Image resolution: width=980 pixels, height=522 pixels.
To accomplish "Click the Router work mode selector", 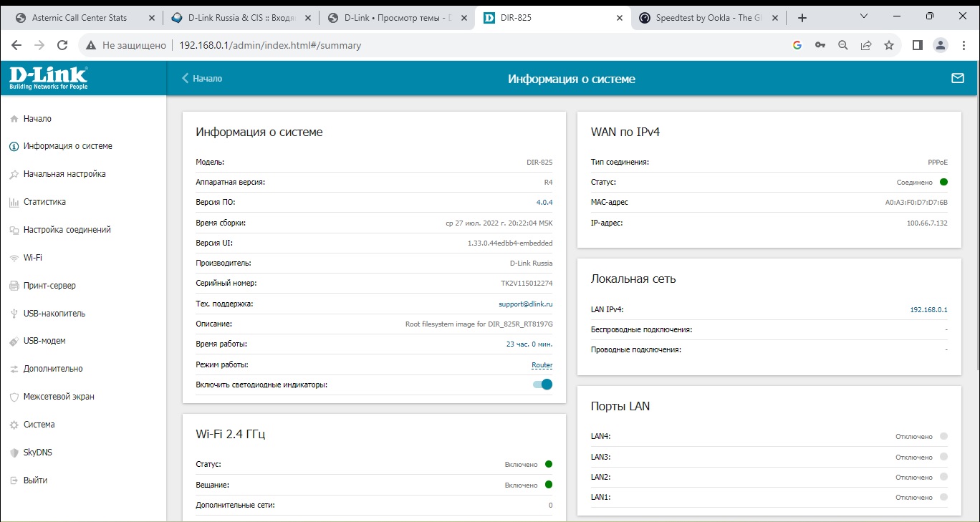I will (x=542, y=365).
